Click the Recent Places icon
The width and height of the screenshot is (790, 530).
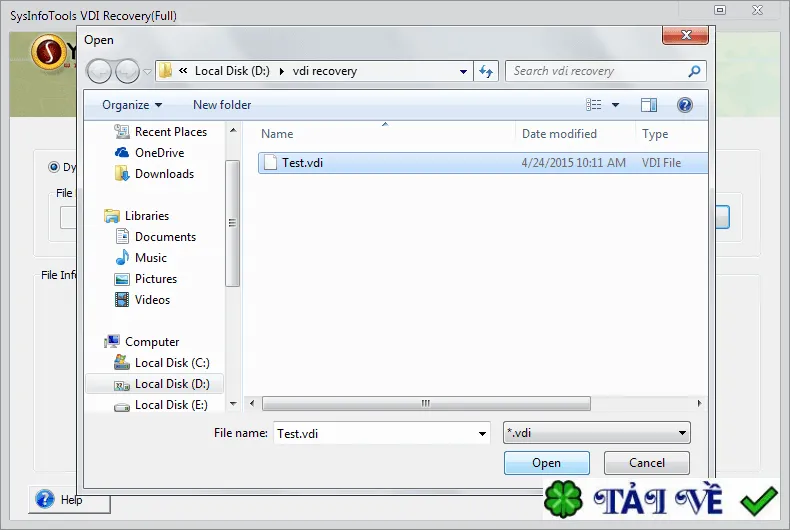pyautogui.click(x=121, y=131)
